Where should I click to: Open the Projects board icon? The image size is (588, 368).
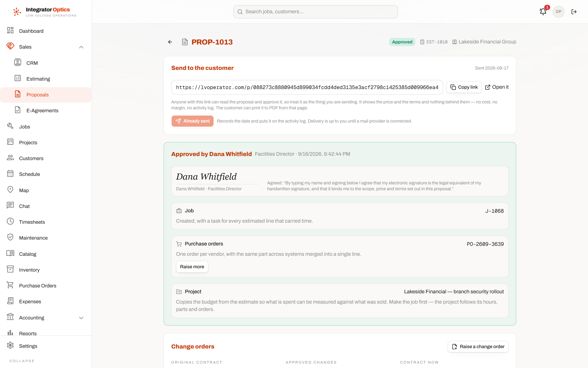coord(10,142)
